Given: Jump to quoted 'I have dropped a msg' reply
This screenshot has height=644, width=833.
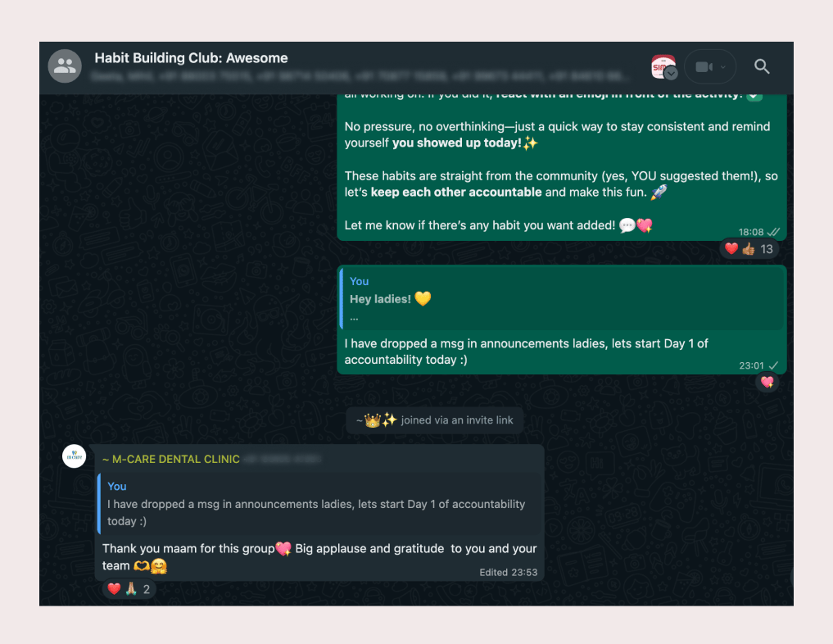Looking at the screenshot, I should (x=319, y=504).
